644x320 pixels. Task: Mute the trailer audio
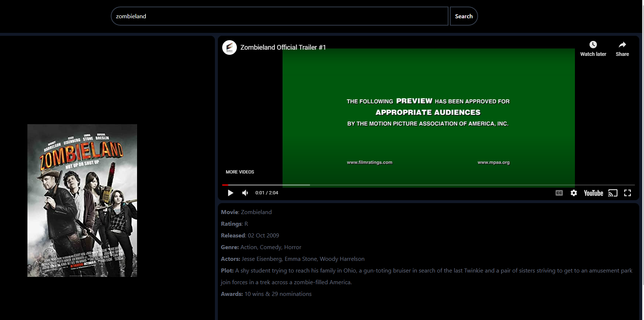(245, 193)
